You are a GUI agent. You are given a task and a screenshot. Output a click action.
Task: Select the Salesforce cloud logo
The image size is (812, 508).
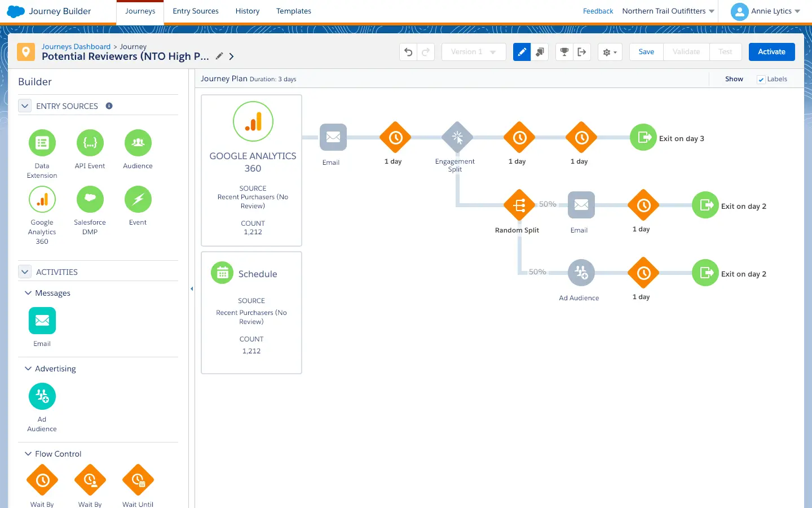click(x=16, y=11)
